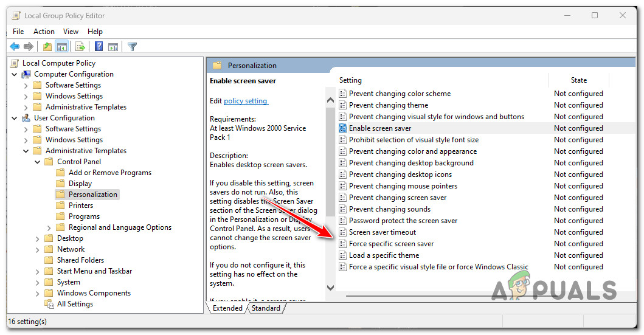Screen dimensions: 644x335
Task: Click the Prevent changing theme policy icon
Action: coord(342,106)
